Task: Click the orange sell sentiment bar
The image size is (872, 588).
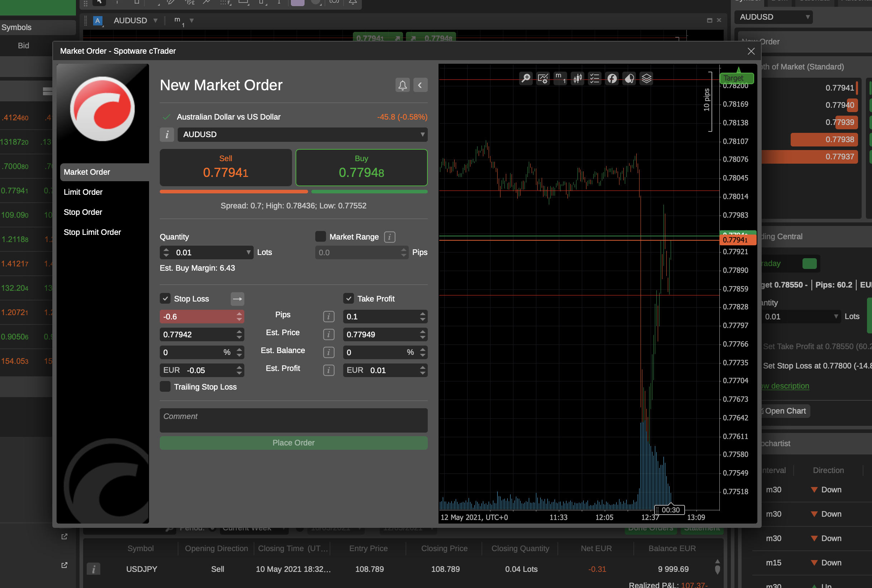Action: pyautogui.click(x=234, y=192)
